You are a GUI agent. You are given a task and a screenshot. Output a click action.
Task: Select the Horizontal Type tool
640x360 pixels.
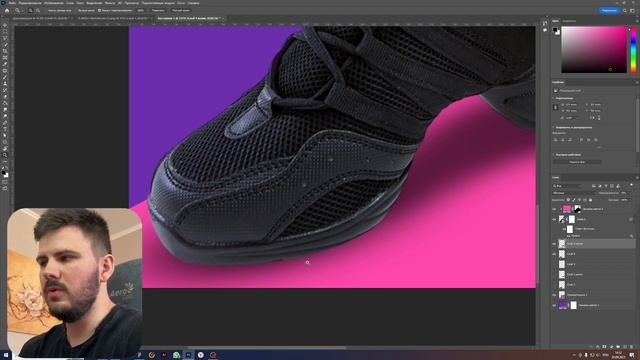click(x=5, y=129)
